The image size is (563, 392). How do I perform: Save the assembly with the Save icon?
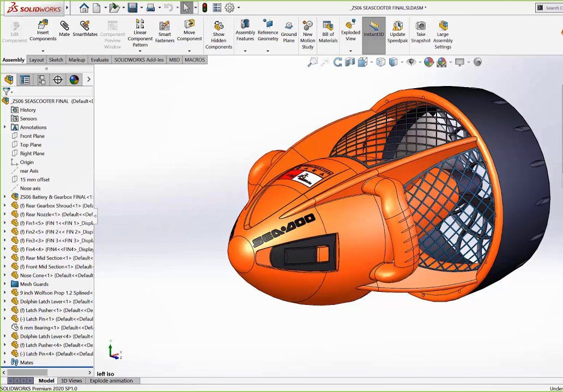[x=132, y=8]
